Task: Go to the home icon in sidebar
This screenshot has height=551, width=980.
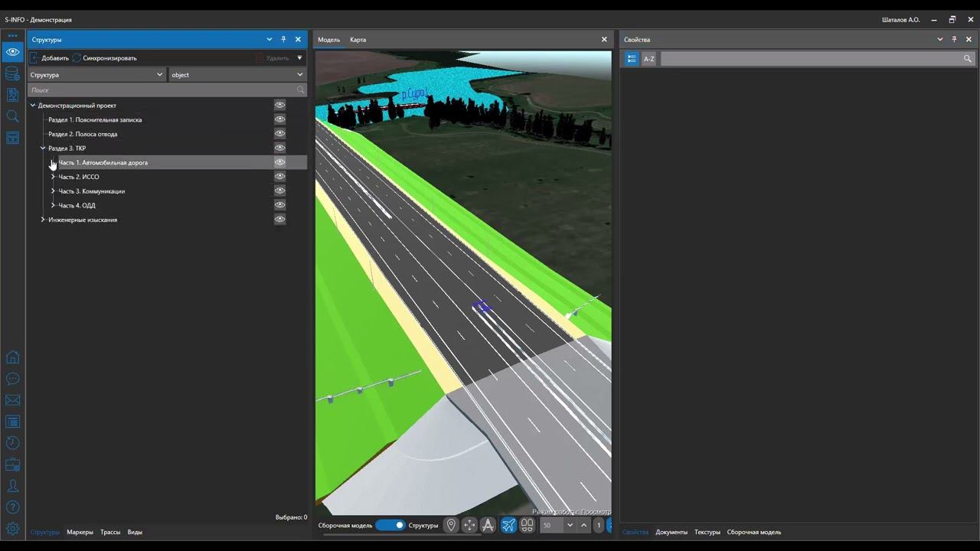Action: (x=12, y=357)
